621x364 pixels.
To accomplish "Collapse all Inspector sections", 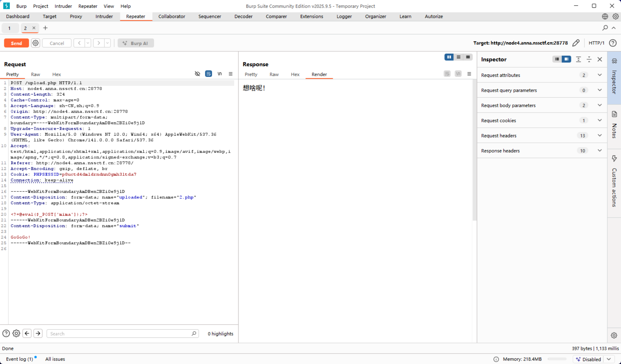I will pos(589,59).
